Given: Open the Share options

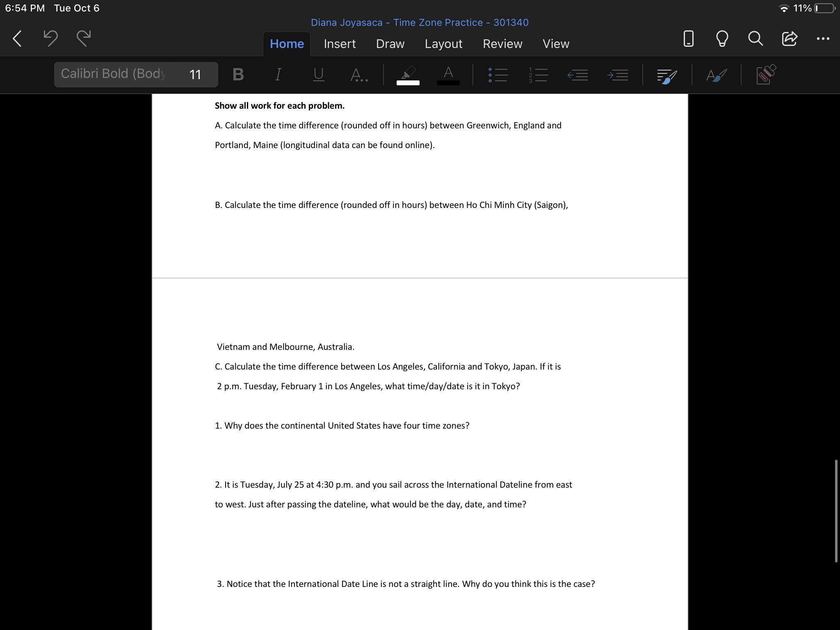Looking at the screenshot, I should (x=789, y=39).
